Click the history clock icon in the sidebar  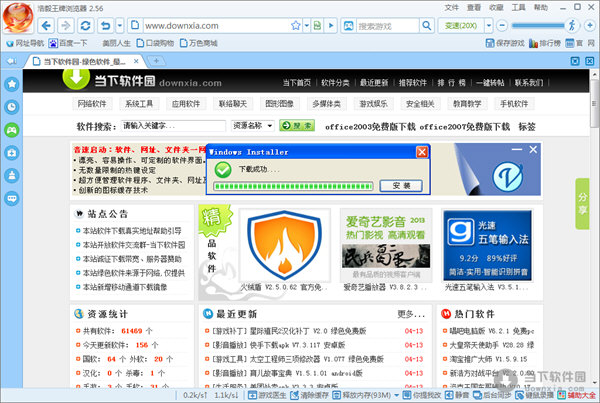coord(12,107)
